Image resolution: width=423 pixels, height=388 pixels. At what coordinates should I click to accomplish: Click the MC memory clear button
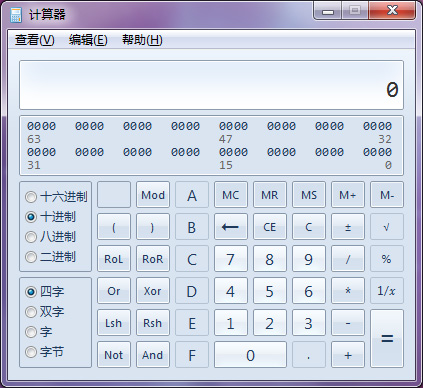[231, 195]
